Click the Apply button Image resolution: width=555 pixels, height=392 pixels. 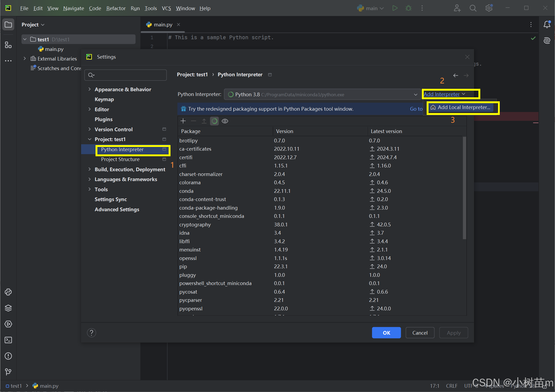[454, 333]
